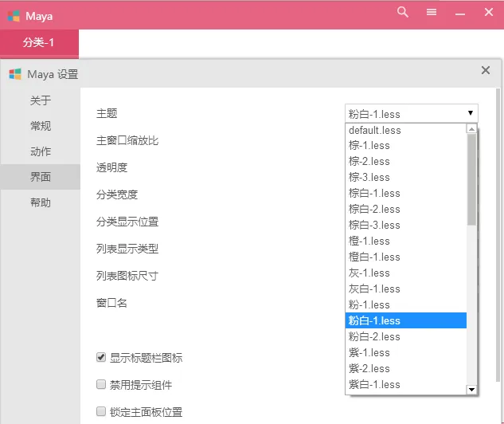The image size is (504, 424).
Task: Select highlighted 粉白-1.less in list
Action: click(x=405, y=320)
